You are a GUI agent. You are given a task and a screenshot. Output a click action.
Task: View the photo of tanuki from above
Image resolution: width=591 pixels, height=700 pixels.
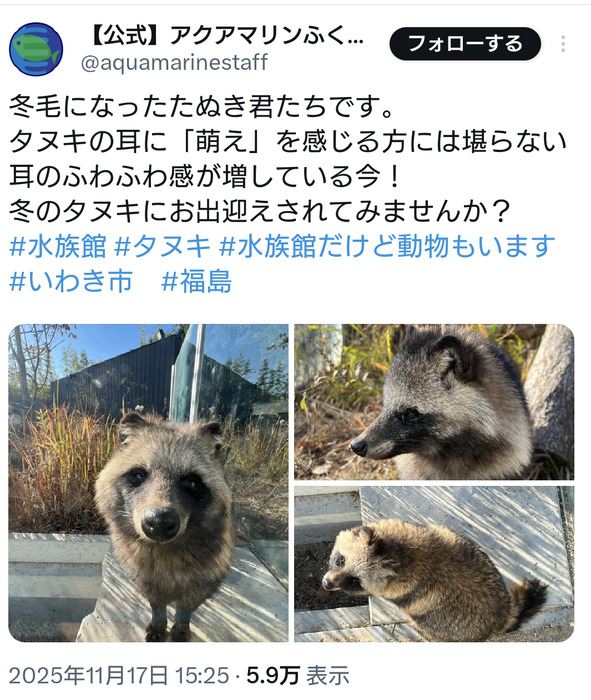click(434, 564)
